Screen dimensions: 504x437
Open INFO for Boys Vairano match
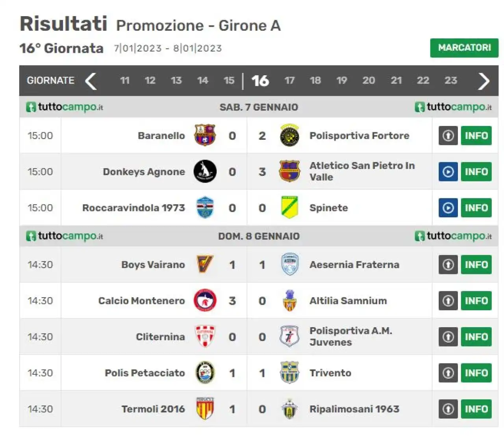[476, 265]
